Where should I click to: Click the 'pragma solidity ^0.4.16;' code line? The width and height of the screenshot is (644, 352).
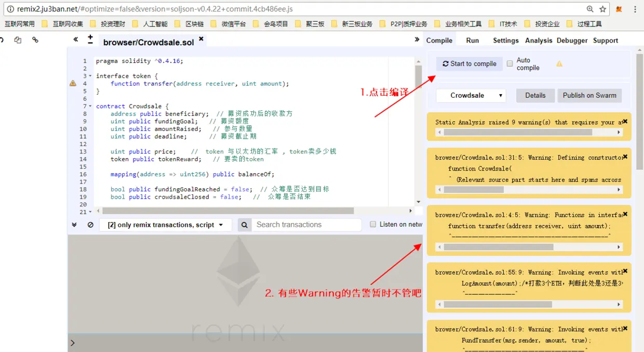pyautogui.click(x=139, y=61)
